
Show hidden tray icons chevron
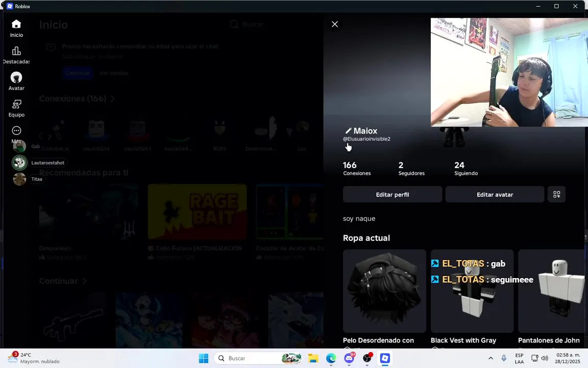coord(491,358)
